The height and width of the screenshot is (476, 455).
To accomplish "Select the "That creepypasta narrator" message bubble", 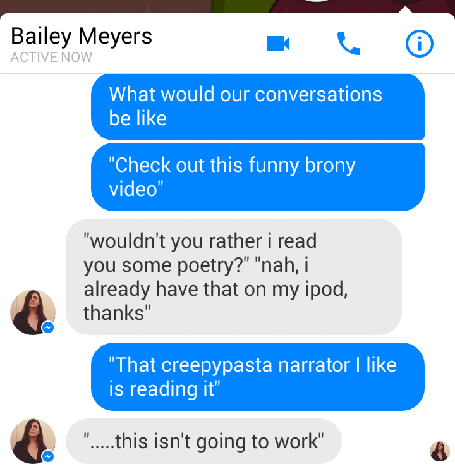I will (258, 377).
